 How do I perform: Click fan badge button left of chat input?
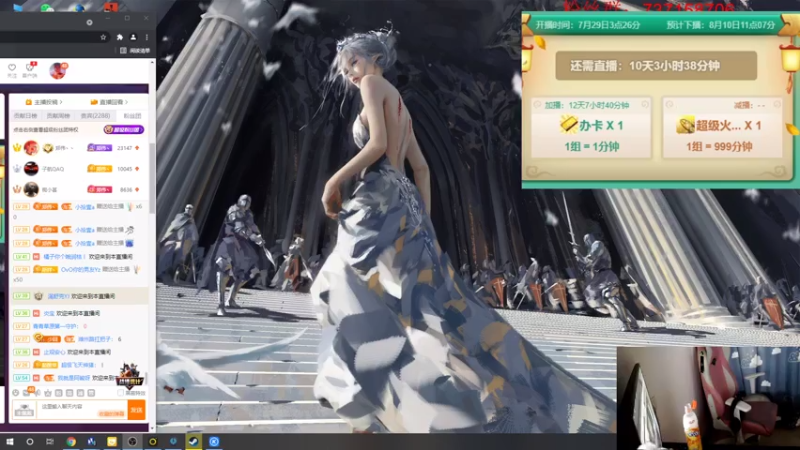pyautogui.click(x=24, y=410)
